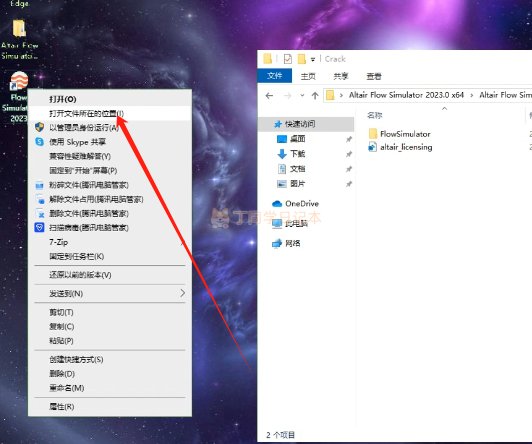This screenshot has height=444, width=532.
Task: Click the Flow Simulator 2023 desktop shortcut icon
Action: [19, 81]
